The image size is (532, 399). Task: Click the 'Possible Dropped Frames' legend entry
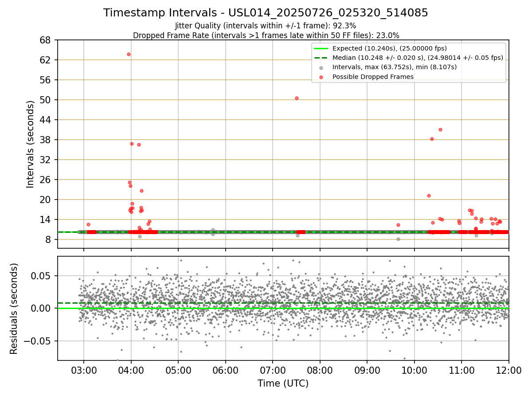point(373,77)
